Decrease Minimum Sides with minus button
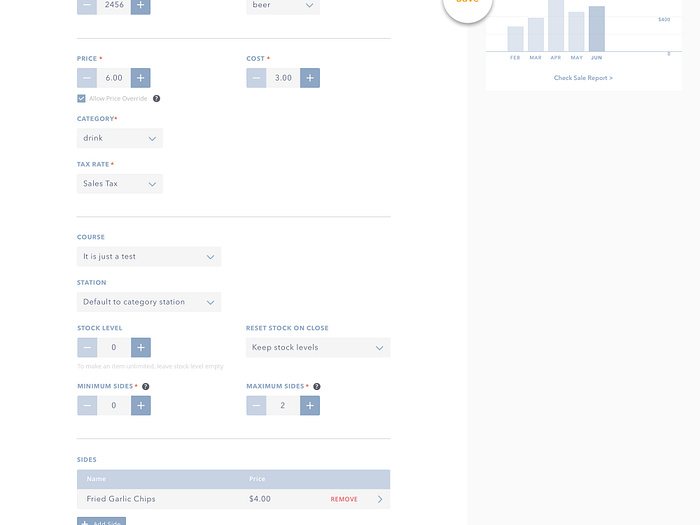Screen dimensions: 700x525 pyautogui.click(x=87, y=405)
